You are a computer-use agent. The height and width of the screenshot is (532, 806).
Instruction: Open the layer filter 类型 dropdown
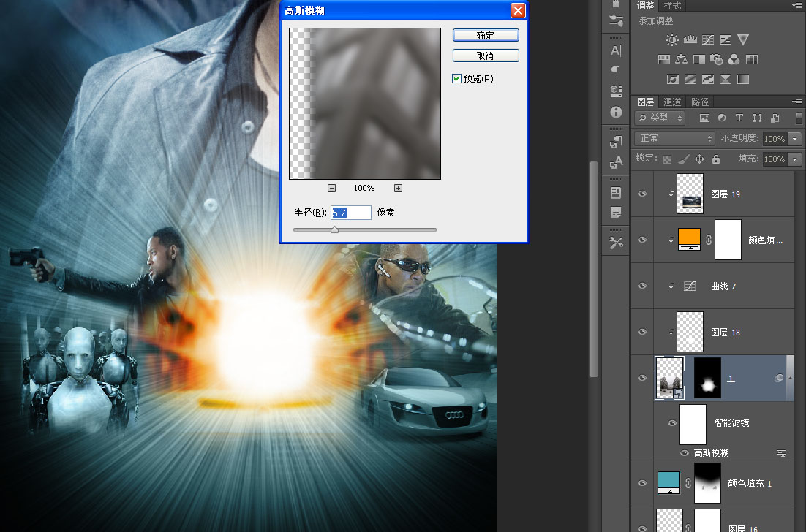tap(660, 118)
